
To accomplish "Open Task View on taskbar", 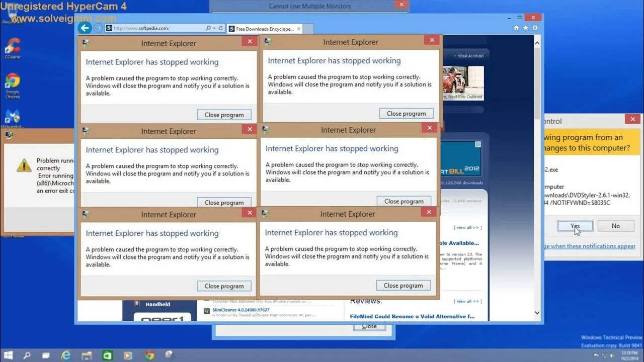I will click(x=46, y=355).
